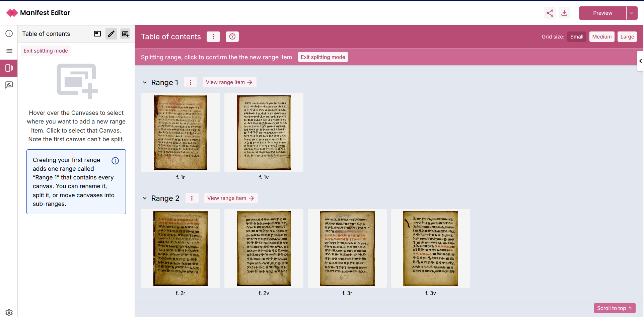Click the pencil edit icon
This screenshot has width=644, height=317.
pyautogui.click(x=111, y=34)
